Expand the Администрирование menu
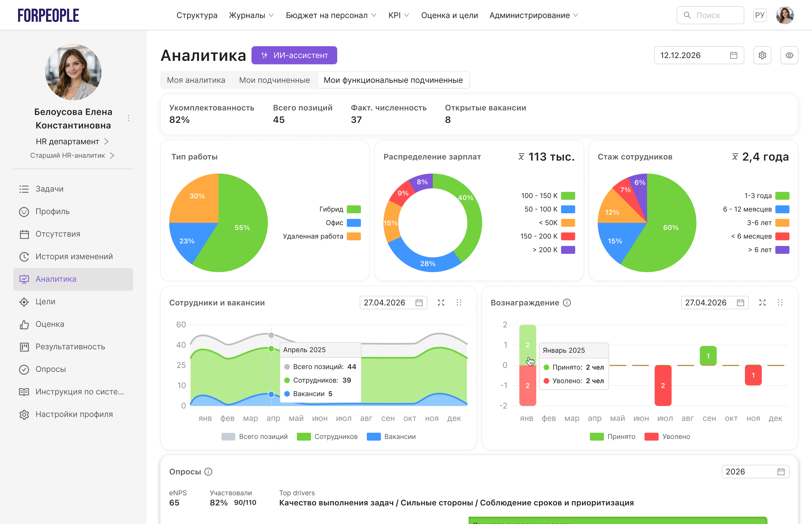This screenshot has width=812, height=524. pyautogui.click(x=533, y=15)
